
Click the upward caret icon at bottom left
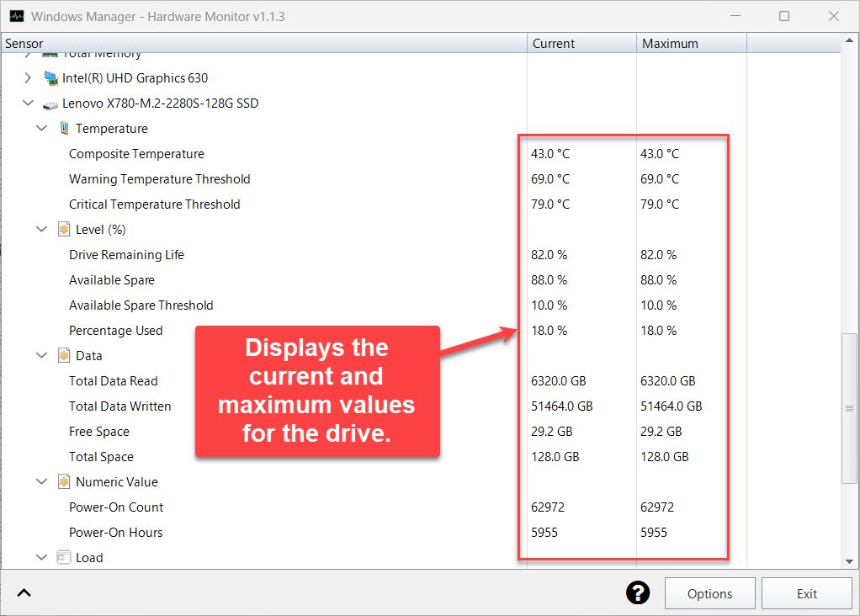point(24,593)
